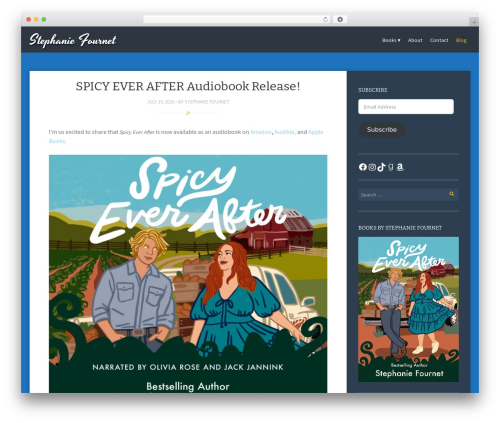Click the macOS red close window button
Image resolution: width=500 pixels, height=423 pixels.
pyautogui.click(x=29, y=19)
